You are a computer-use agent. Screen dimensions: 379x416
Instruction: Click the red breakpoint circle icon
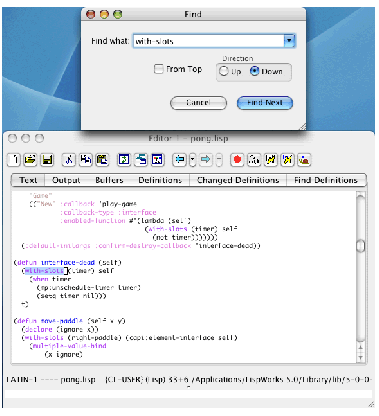237,160
